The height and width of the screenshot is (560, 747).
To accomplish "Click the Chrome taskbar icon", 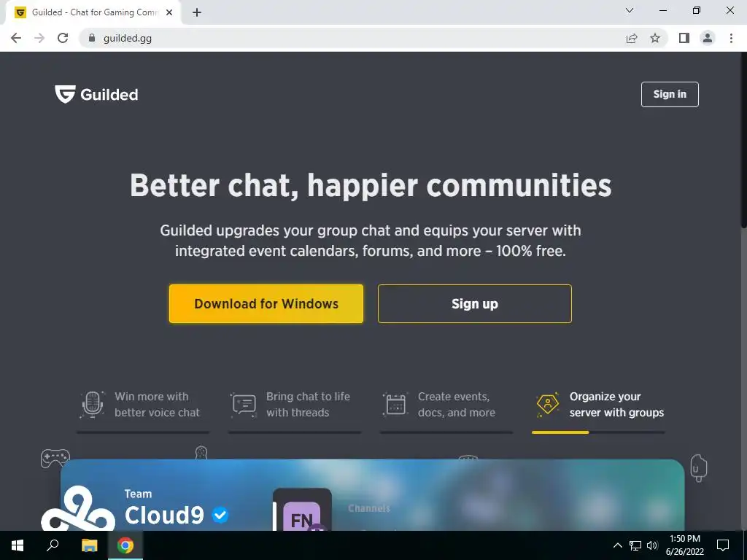I will coord(125,545).
